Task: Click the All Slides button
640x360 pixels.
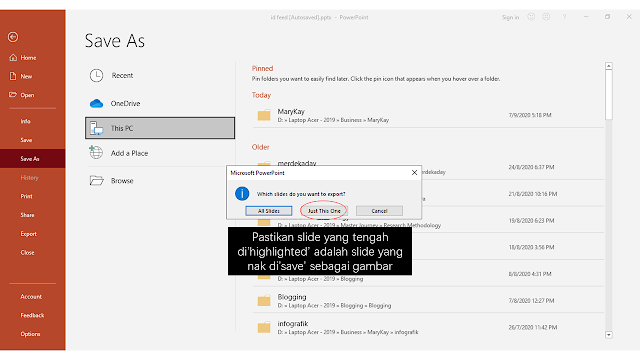Action: [269, 211]
